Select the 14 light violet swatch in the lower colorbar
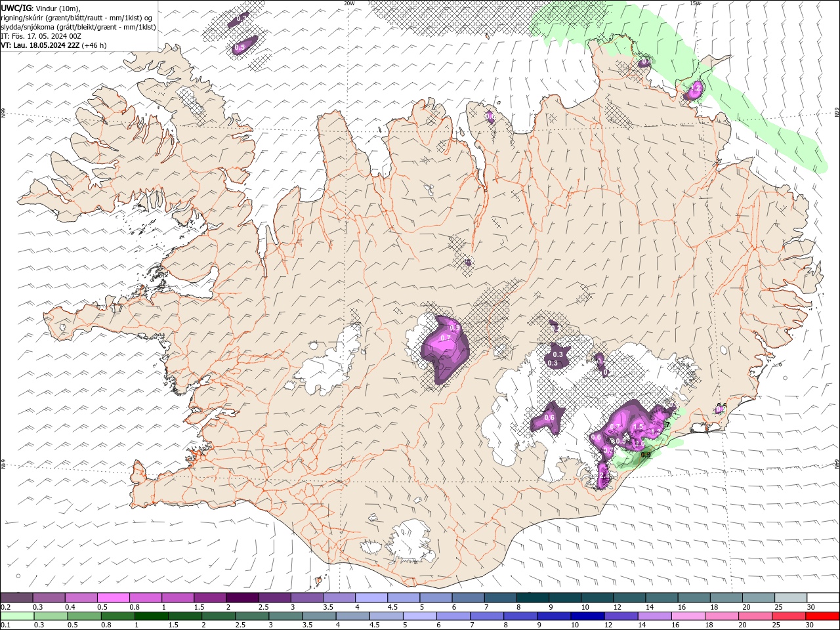This screenshot has width=840, height=630. pos(654,616)
